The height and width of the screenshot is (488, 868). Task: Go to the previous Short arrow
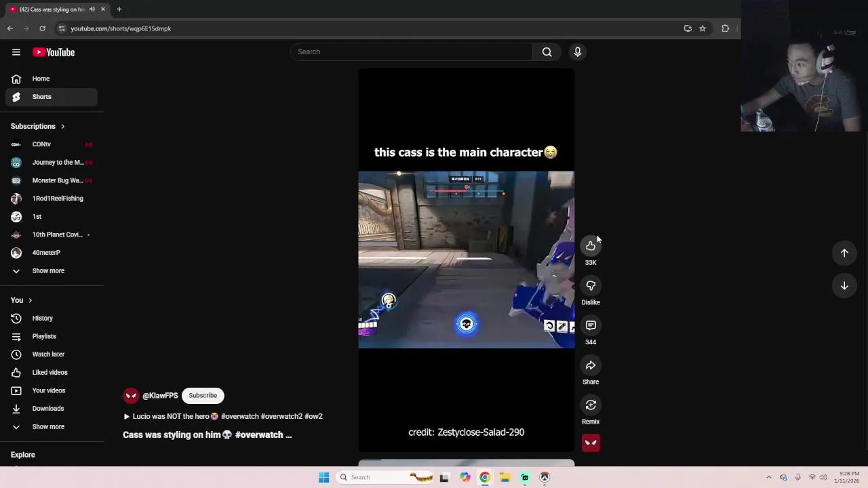click(844, 253)
